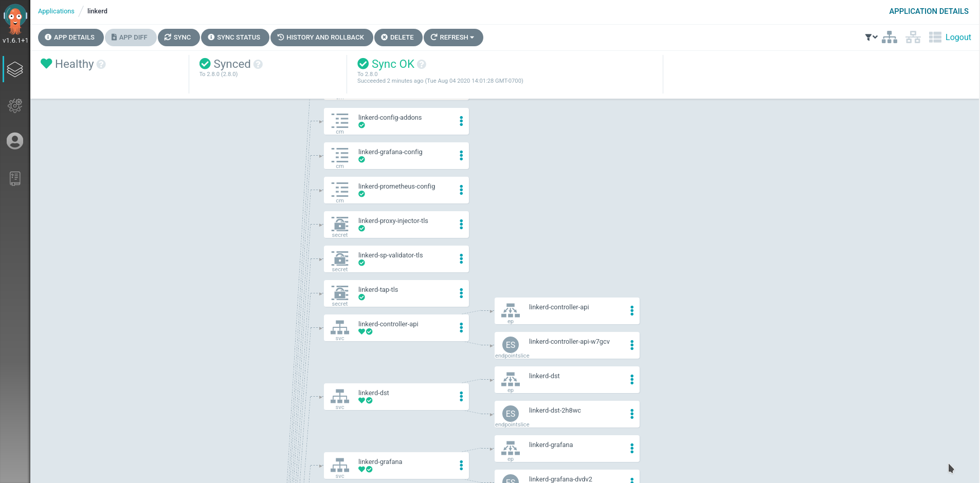Open the Settings gear in sidebar
980x483 pixels.
(x=15, y=106)
